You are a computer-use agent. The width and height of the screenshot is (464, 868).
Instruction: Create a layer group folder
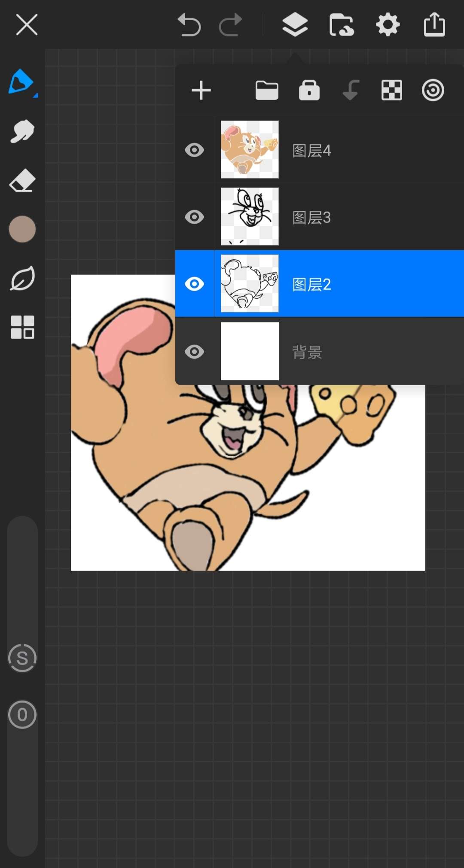(x=267, y=91)
